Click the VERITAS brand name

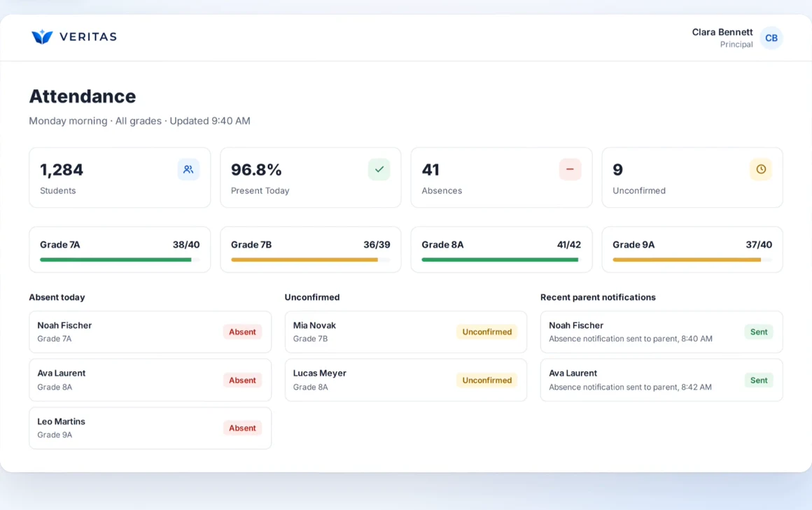pos(88,37)
